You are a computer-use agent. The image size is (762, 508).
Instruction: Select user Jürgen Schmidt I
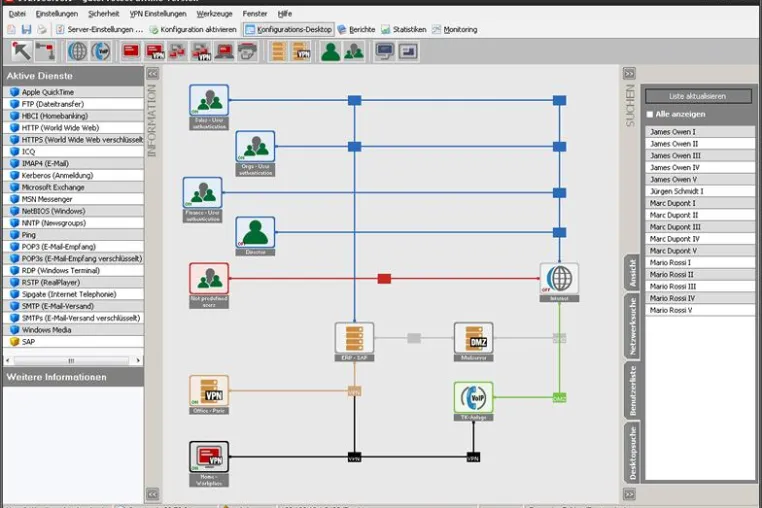700,192
